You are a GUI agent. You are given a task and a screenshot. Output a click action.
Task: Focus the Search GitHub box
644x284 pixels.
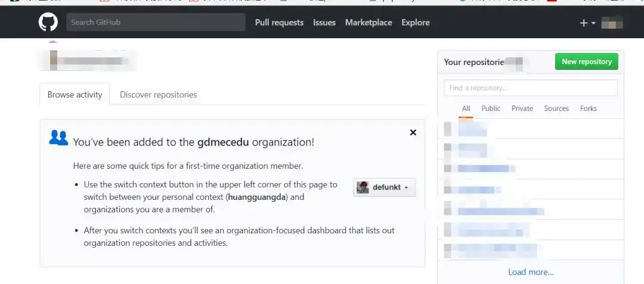156,22
